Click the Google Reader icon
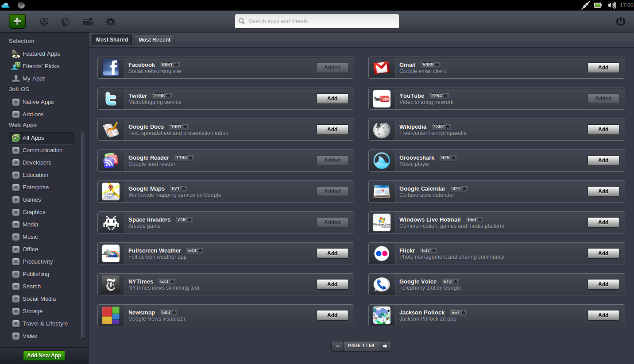 coord(111,161)
